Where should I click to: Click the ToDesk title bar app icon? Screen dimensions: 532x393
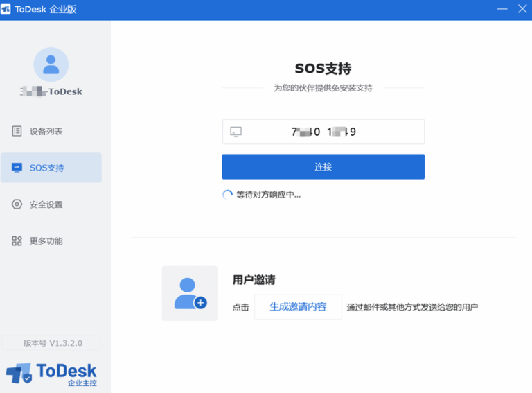[6, 9]
